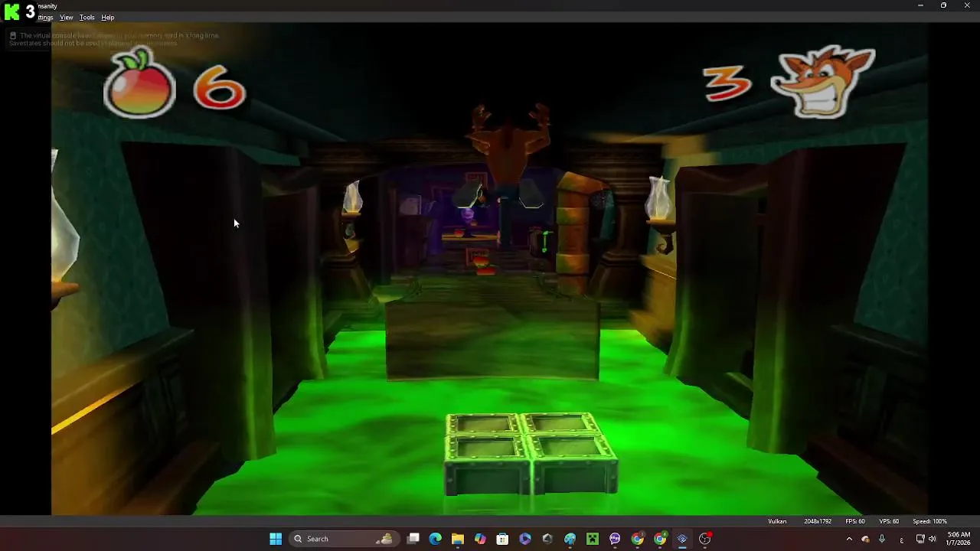Open the Copilot taskbar icon
The image size is (980, 551).
point(480,539)
